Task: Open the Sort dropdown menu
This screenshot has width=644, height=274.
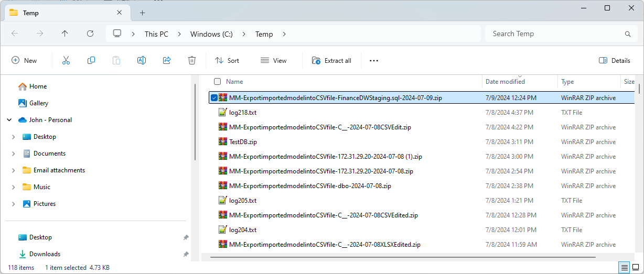Action: (227, 61)
